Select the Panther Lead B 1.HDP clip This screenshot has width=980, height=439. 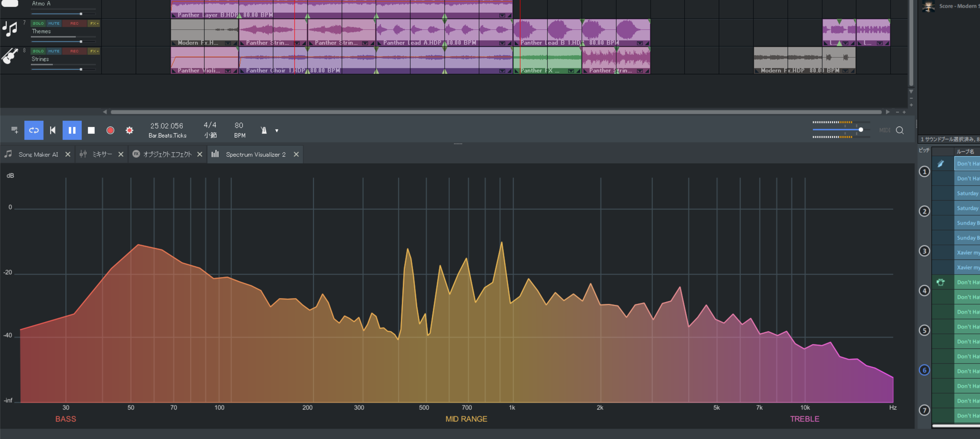[582, 33]
